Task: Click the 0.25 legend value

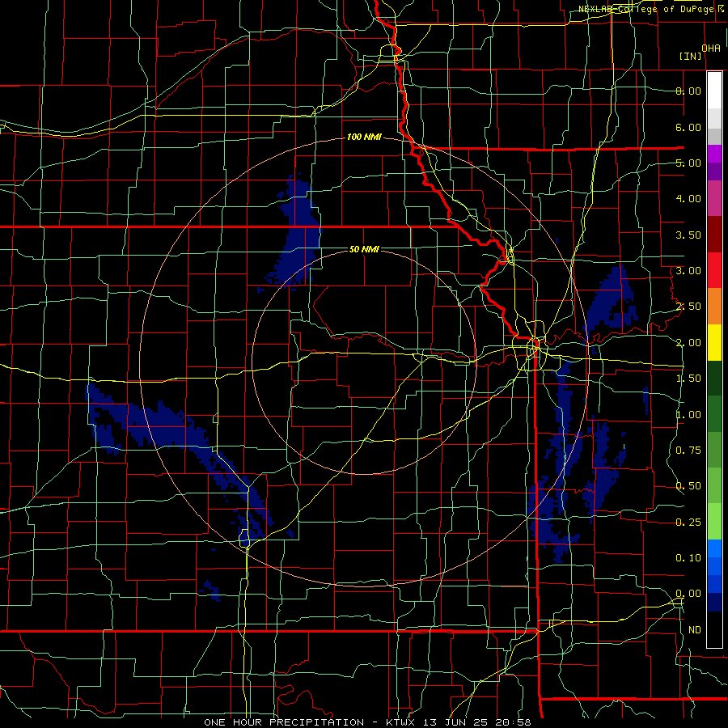Action: coord(688,523)
